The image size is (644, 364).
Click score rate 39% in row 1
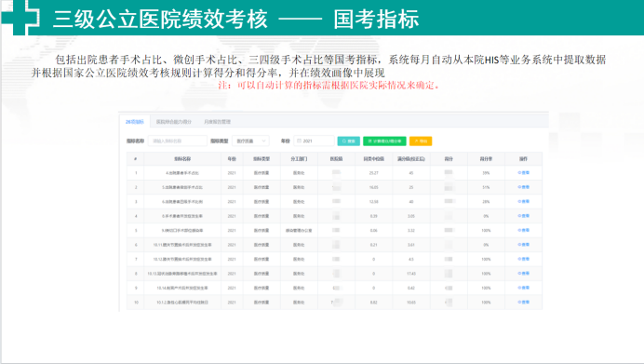click(486, 173)
